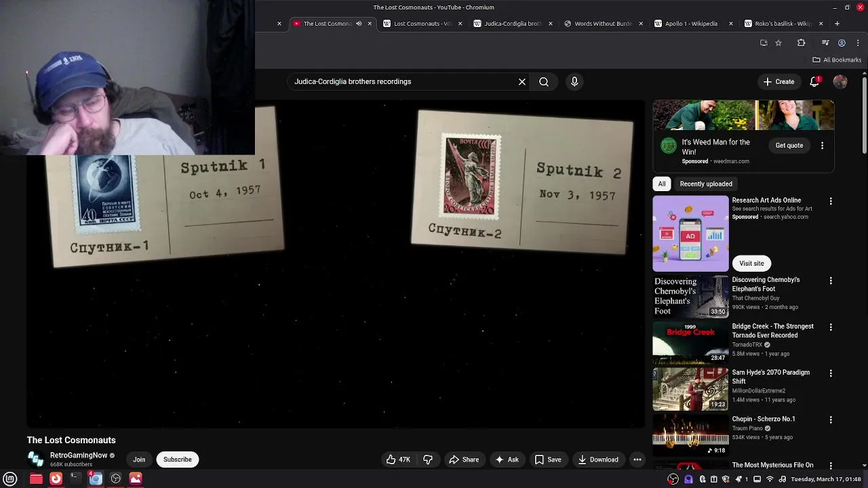The image size is (868, 488).
Task: Download the video
Action: point(598,460)
